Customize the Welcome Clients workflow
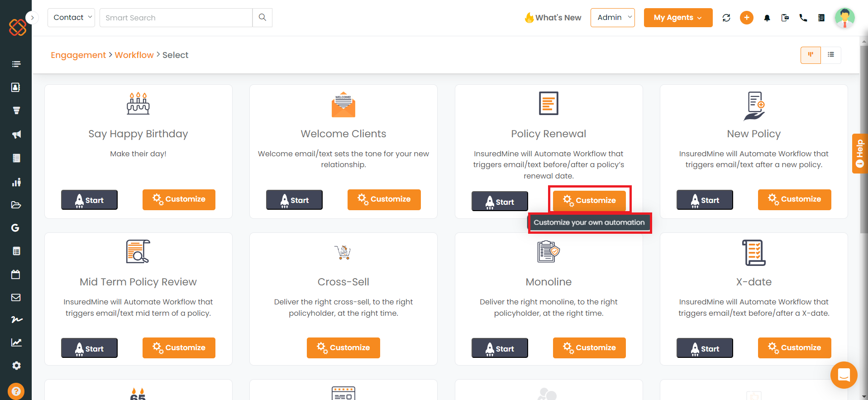This screenshot has width=868, height=400. coord(384,199)
